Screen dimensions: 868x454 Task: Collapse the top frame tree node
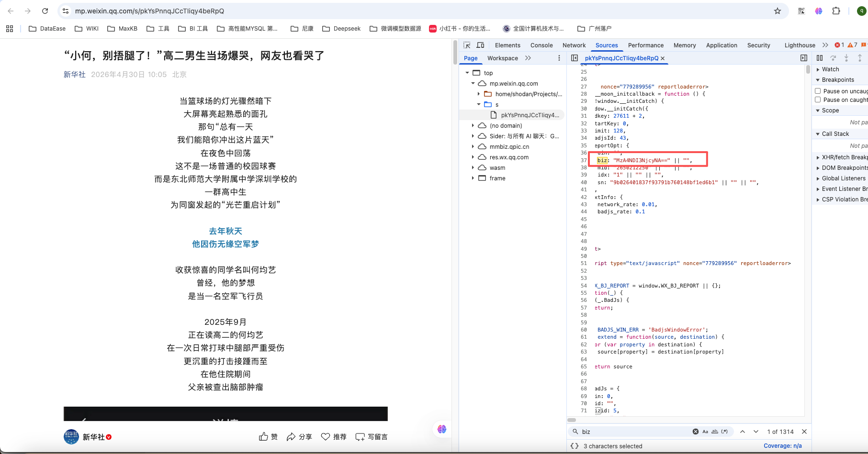[467, 73]
